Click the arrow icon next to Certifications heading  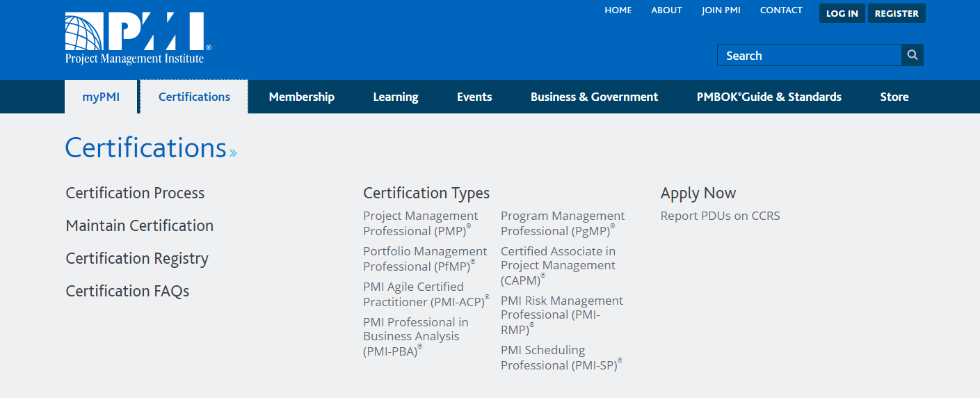[233, 153]
